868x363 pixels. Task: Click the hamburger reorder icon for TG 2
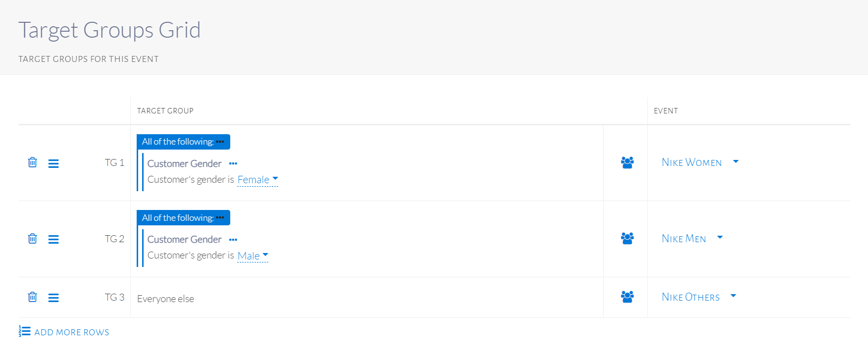point(53,240)
